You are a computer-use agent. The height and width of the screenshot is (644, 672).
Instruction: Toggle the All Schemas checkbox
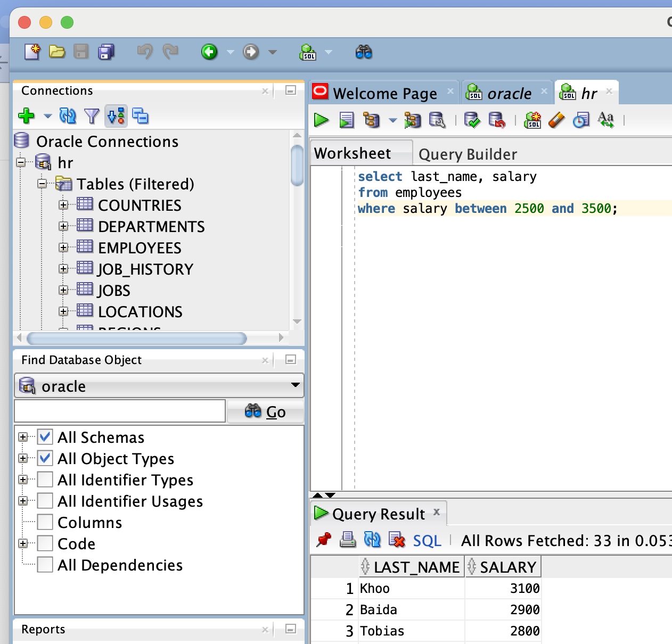coord(45,437)
